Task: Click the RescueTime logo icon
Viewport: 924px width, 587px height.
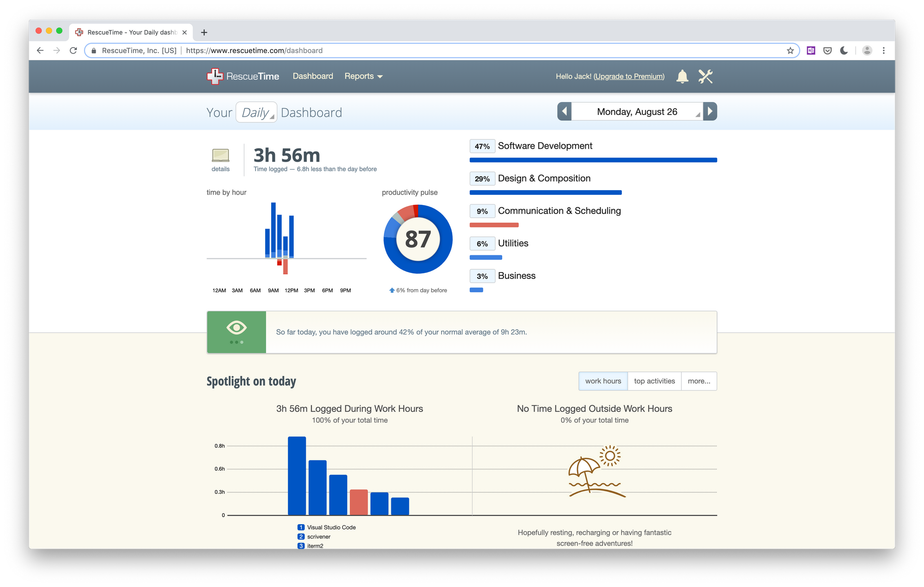Action: click(x=214, y=76)
